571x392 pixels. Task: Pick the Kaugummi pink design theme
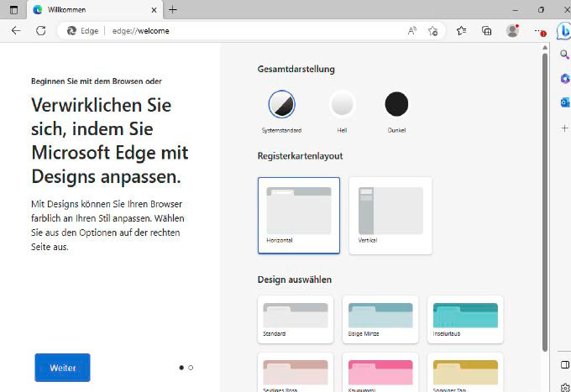pyautogui.click(x=380, y=373)
